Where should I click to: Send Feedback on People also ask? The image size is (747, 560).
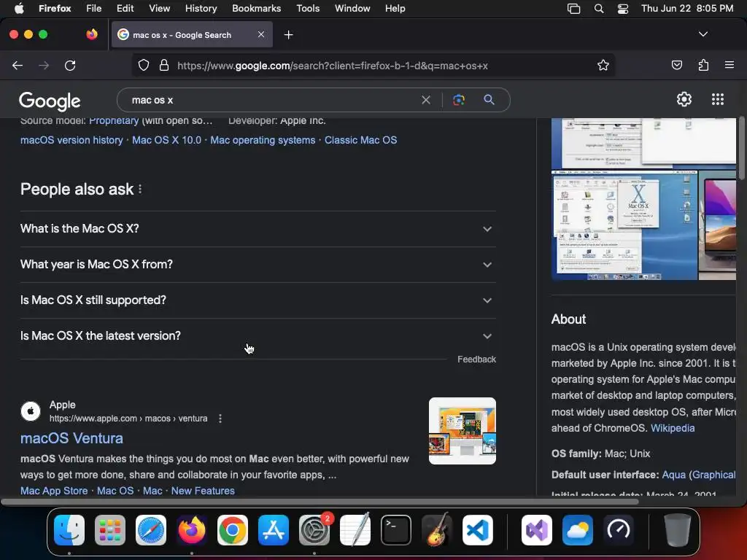pos(476,359)
